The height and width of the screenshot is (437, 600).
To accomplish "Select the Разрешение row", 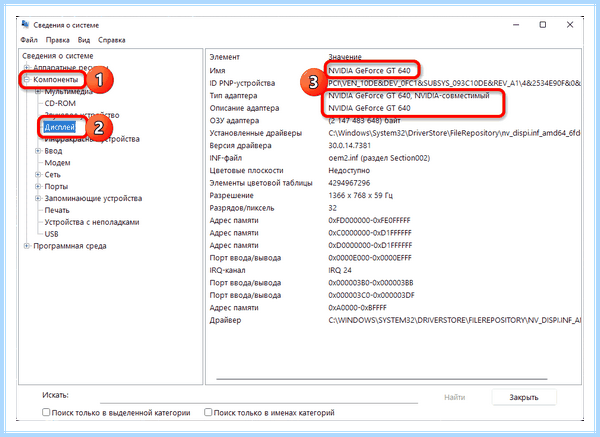I will [x=393, y=196].
